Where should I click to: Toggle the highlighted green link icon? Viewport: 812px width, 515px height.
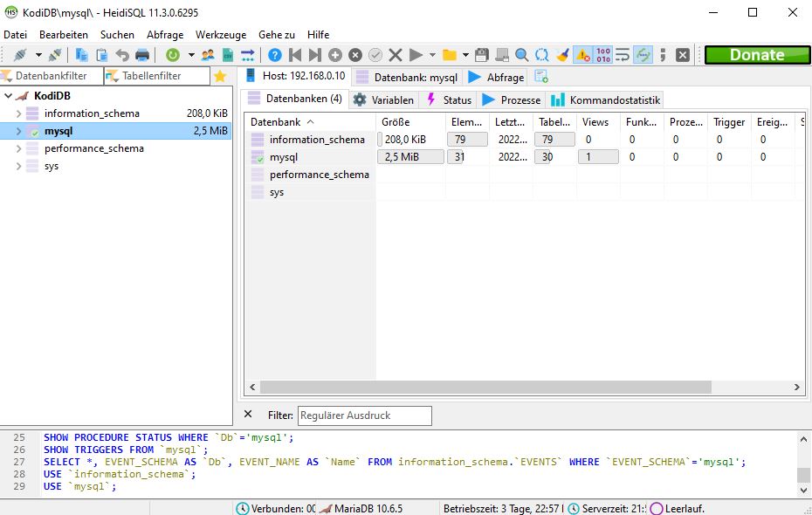pos(643,55)
